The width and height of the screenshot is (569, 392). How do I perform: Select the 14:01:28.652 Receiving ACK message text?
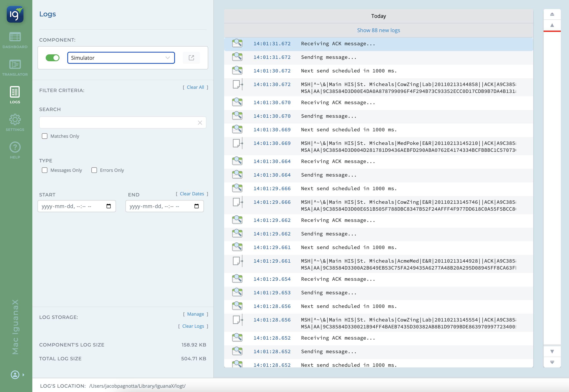[338, 338]
